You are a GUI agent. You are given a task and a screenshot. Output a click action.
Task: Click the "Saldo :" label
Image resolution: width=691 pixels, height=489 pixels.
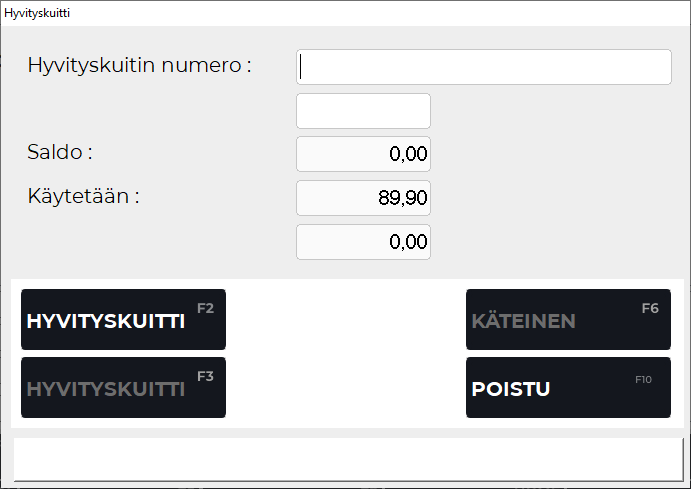point(60,152)
